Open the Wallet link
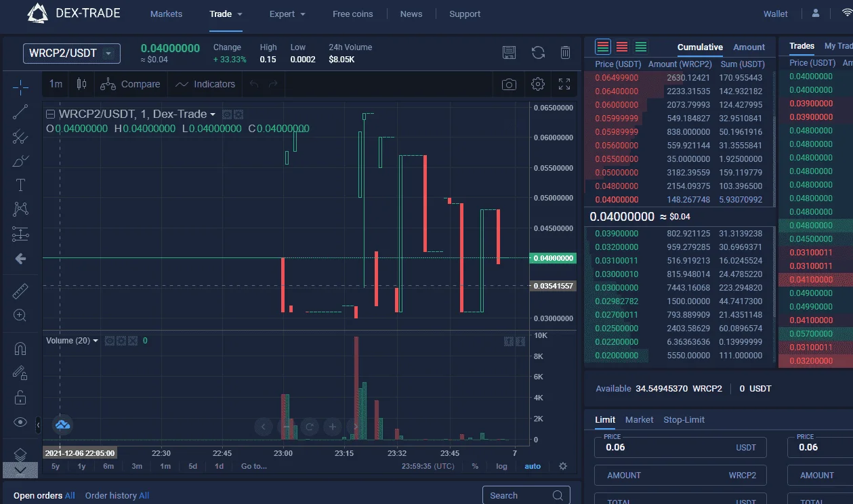Viewport: 853px width, 504px height. click(x=776, y=14)
